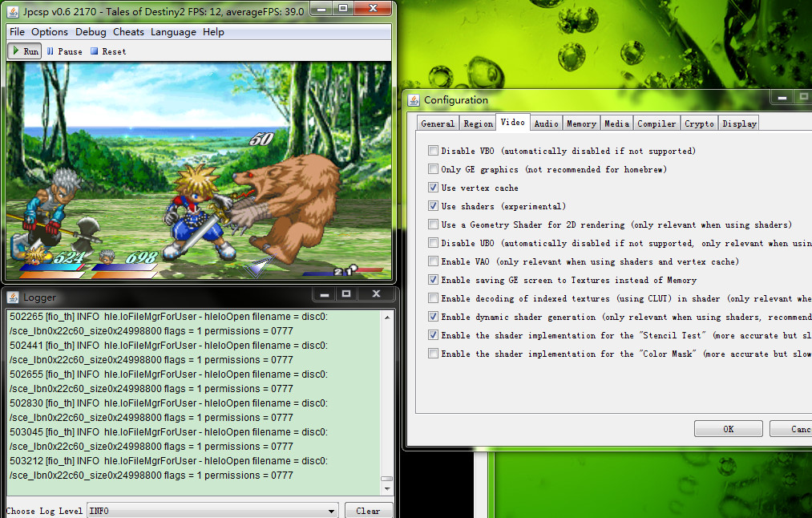Click Logger scrollbar down arrow

point(387,488)
